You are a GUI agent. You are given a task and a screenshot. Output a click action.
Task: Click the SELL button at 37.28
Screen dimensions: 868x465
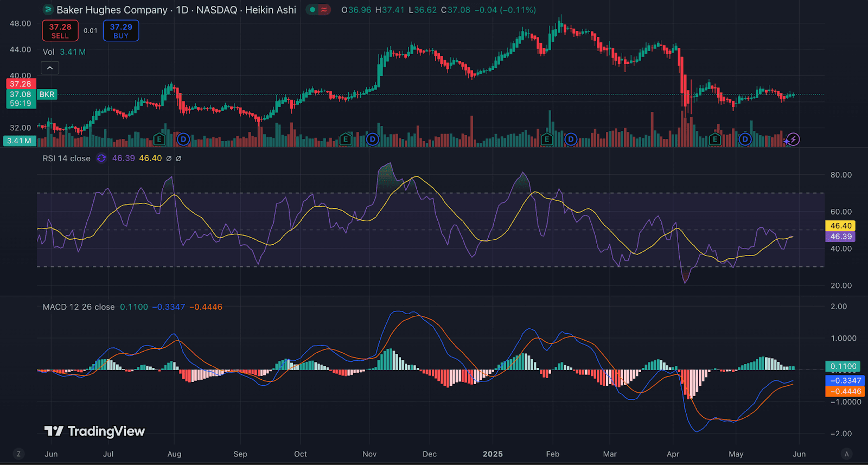(60, 30)
